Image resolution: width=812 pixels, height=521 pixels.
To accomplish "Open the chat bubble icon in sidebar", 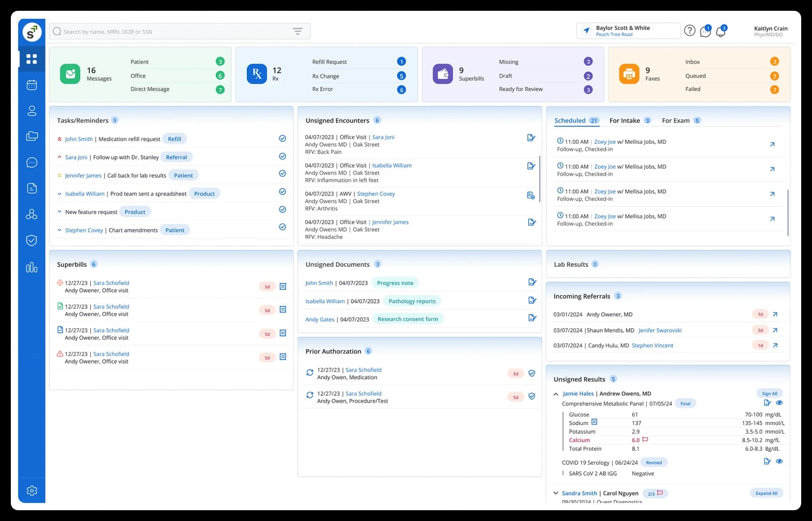I will pos(32,162).
